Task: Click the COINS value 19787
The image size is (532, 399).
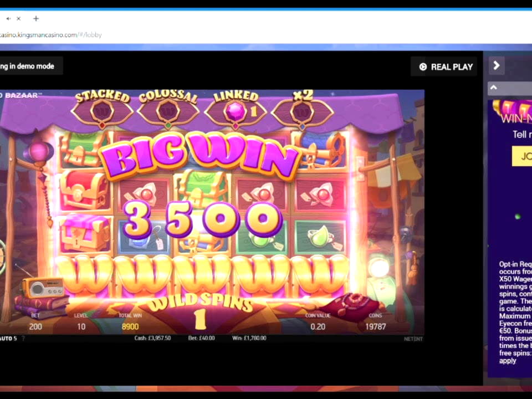Action: click(x=375, y=327)
